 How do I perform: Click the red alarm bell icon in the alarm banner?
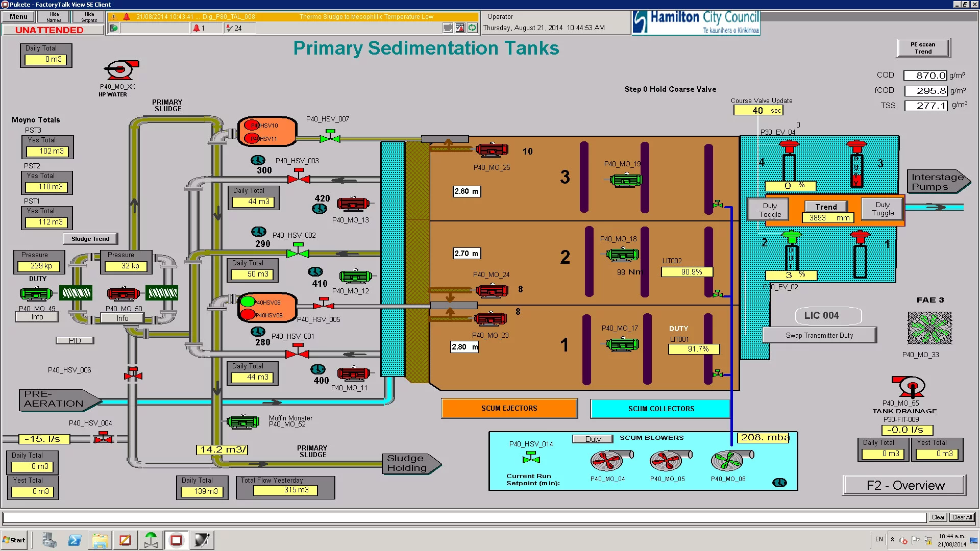[126, 17]
